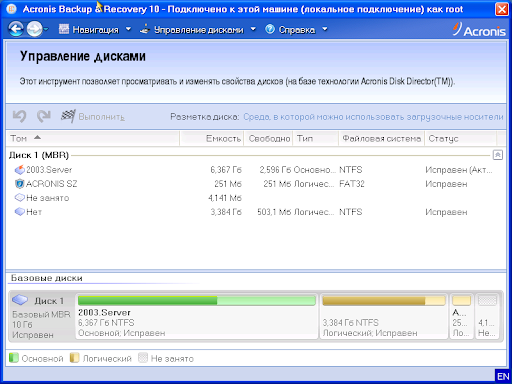
Task: Undo the last pending operation
Action: (x=19, y=116)
